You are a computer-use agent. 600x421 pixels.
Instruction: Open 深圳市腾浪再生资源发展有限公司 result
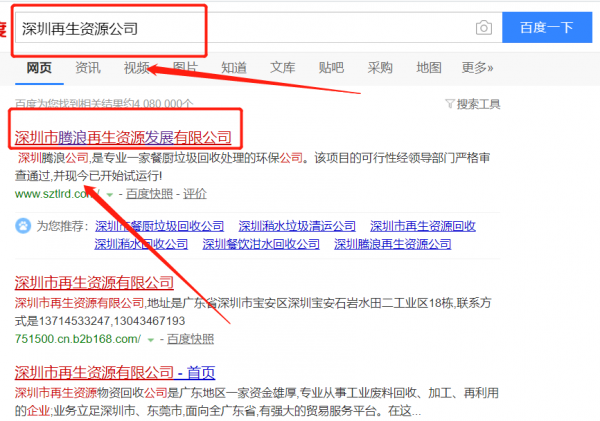click(x=123, y=137)
